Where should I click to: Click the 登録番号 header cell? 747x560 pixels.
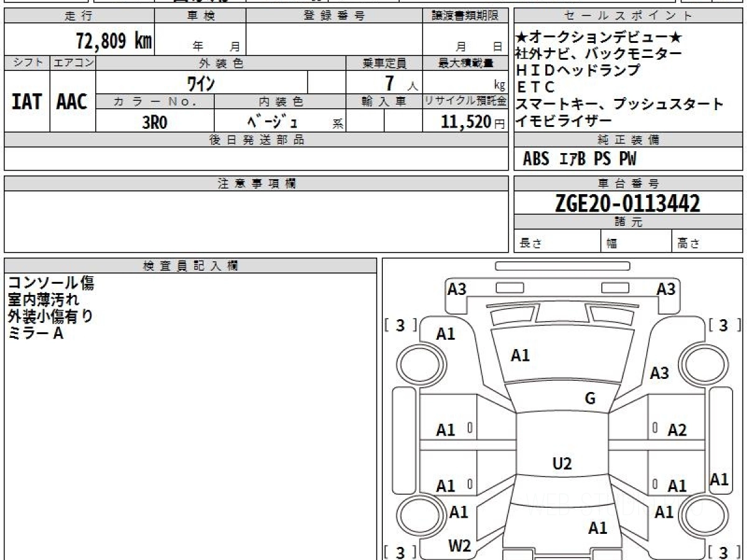tap(334, 16)
